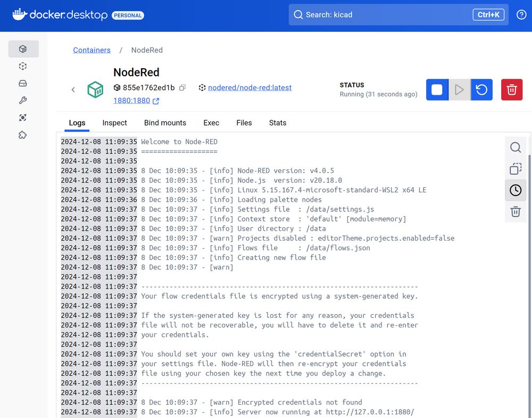Open Builds wrench icon in sidebar
This screenshot has width=532, height=418.
click(x=23, y=100)
